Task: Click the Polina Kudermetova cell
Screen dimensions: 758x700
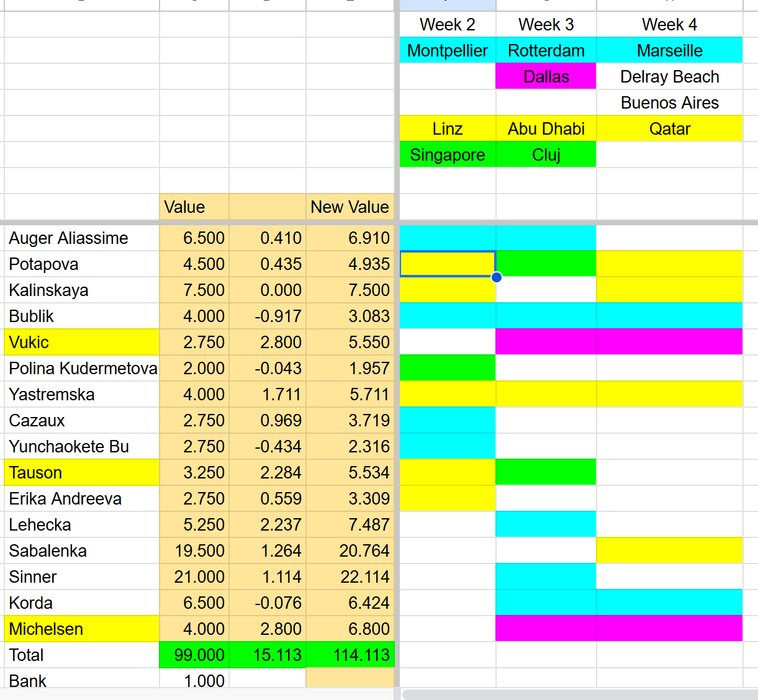Action: (x=82, y=369)
